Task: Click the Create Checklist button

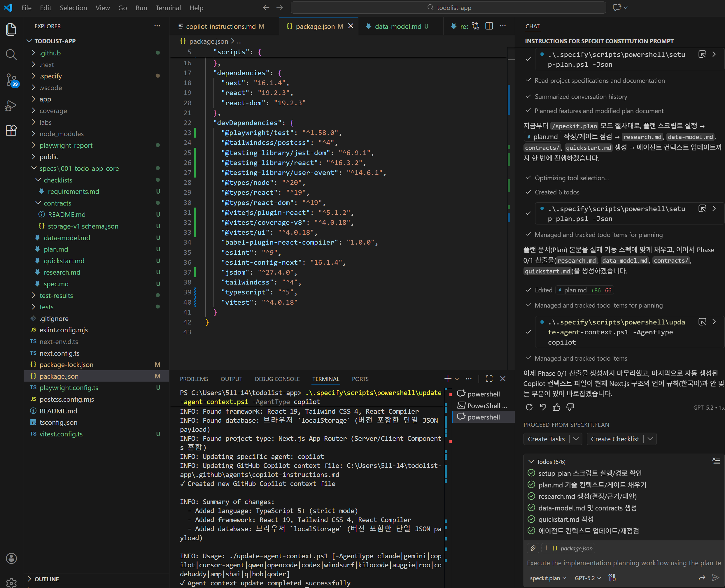Action: [x=614, y=439]
